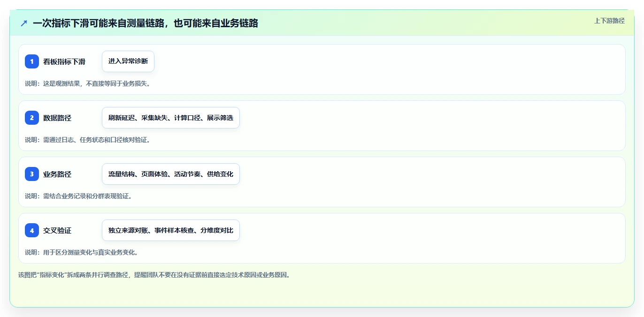Click the note 这是观测结果，不直接等同于业务损失

tap(87, 83)
